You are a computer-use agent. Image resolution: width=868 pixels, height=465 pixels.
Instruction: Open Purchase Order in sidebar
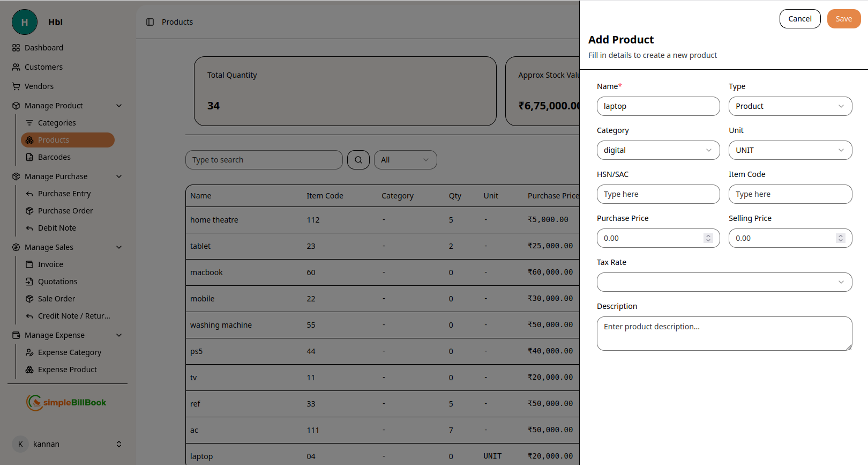pyautogui.click(x=65, y=211)
